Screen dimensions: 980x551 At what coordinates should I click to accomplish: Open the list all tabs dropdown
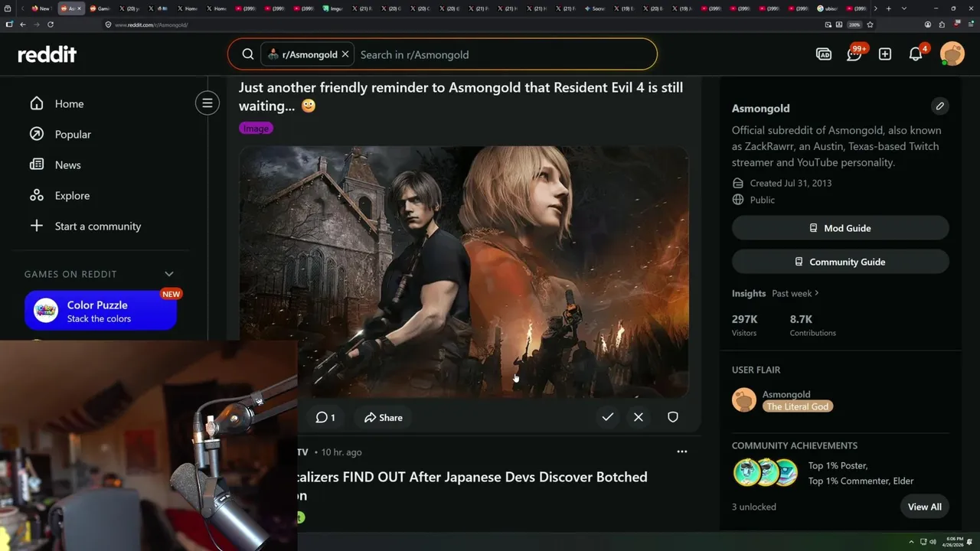point(904,8)
